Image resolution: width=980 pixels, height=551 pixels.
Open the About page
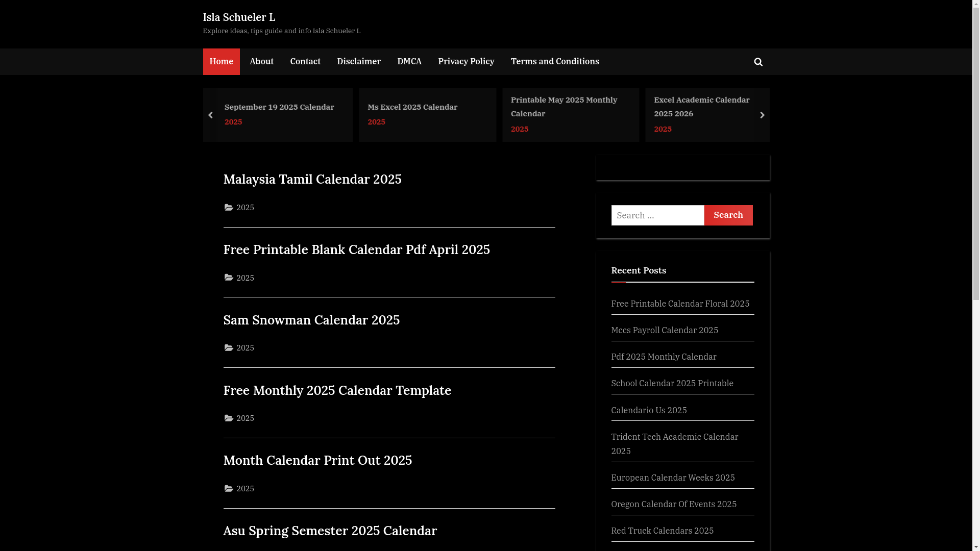[x=261, y=62]
